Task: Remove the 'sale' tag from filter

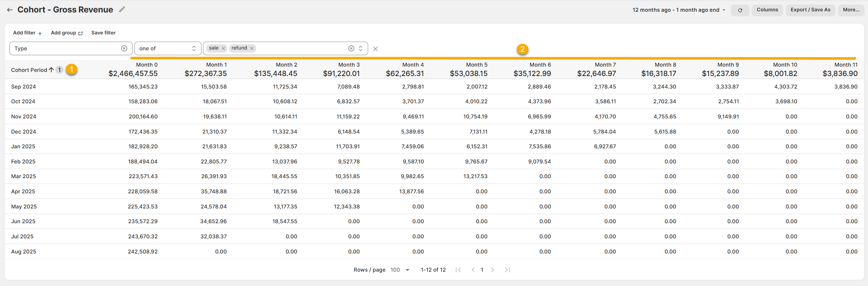Action: click(x=223, y=48)
